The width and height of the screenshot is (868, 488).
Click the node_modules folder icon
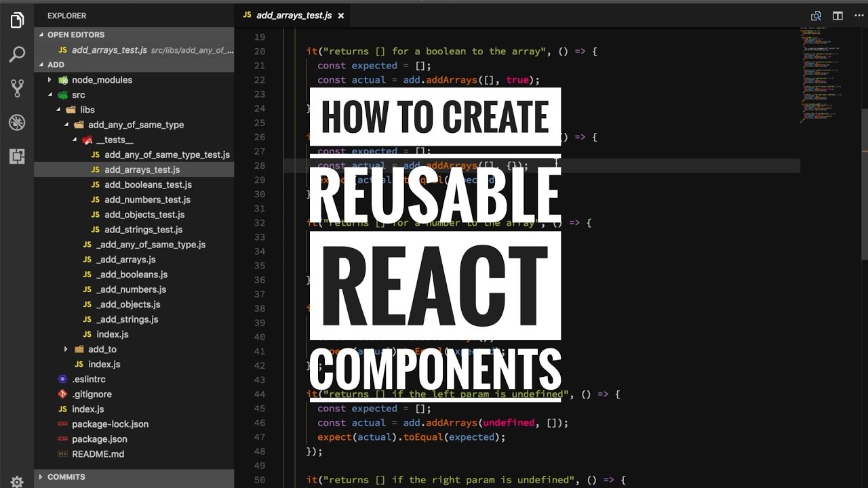(63, 80)
